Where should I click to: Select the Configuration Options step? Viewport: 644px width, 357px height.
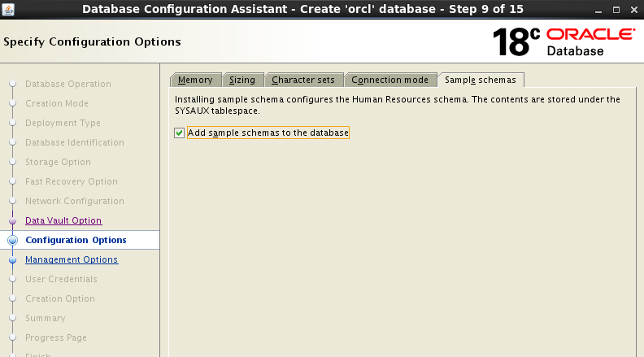[76, 240]
